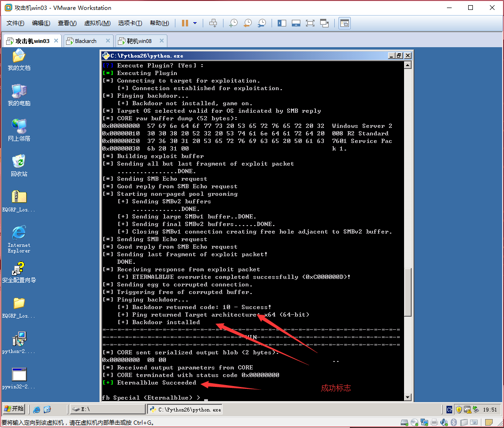The height and width of the screenshot is (428, 504).
Task: Open the 编辑(E) menu
Action: [41, 23]
